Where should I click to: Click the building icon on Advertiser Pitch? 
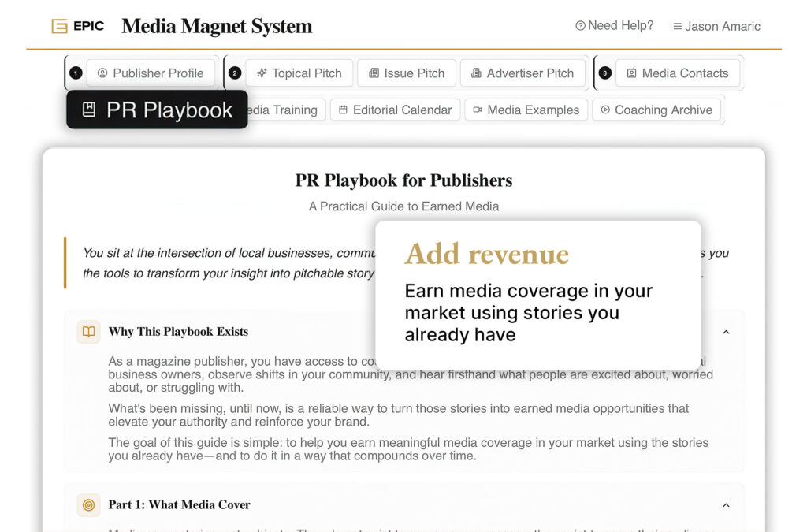coord(477,73)
